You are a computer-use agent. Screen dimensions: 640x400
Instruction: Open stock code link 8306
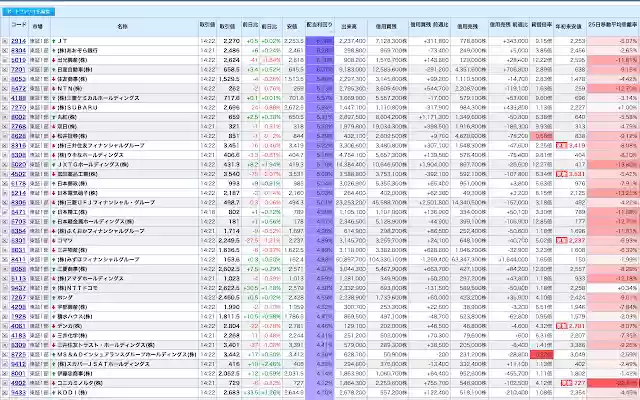click(x=18, y=202)
